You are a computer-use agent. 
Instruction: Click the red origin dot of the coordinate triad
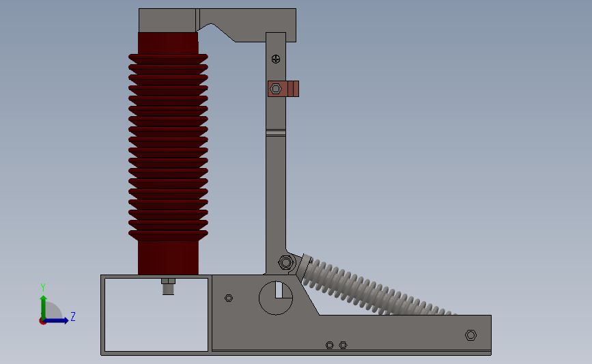(42, 322)
